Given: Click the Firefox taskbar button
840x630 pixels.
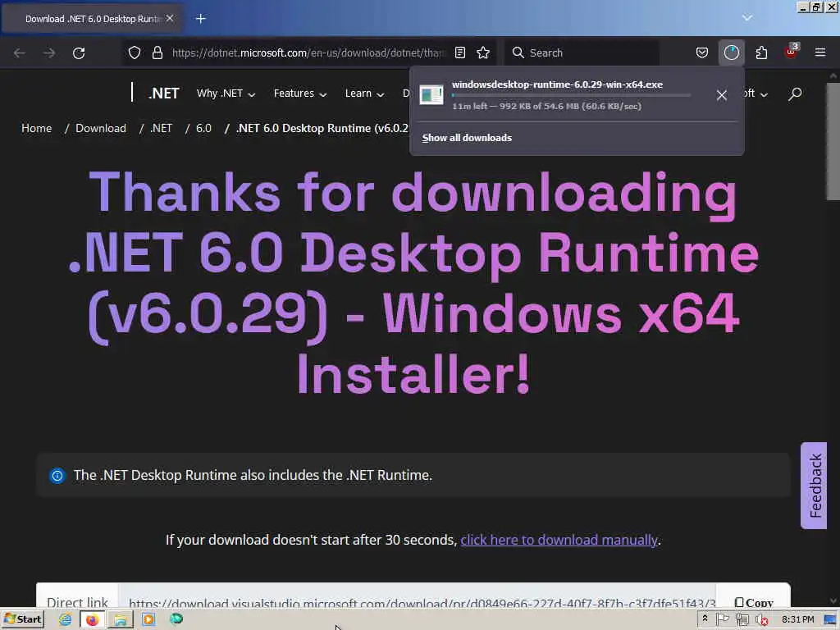Looking at the screenshot, I should coord(93,619).
